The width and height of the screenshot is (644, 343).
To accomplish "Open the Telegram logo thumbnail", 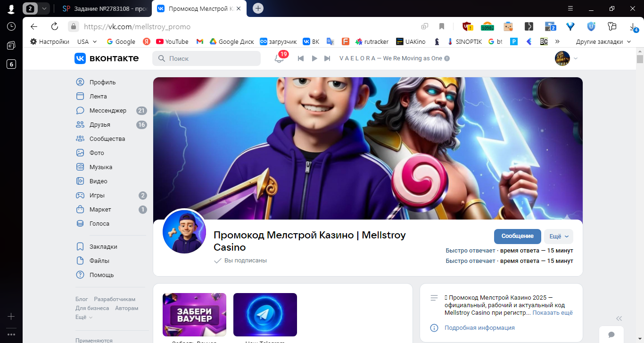I will pos(265,314).
